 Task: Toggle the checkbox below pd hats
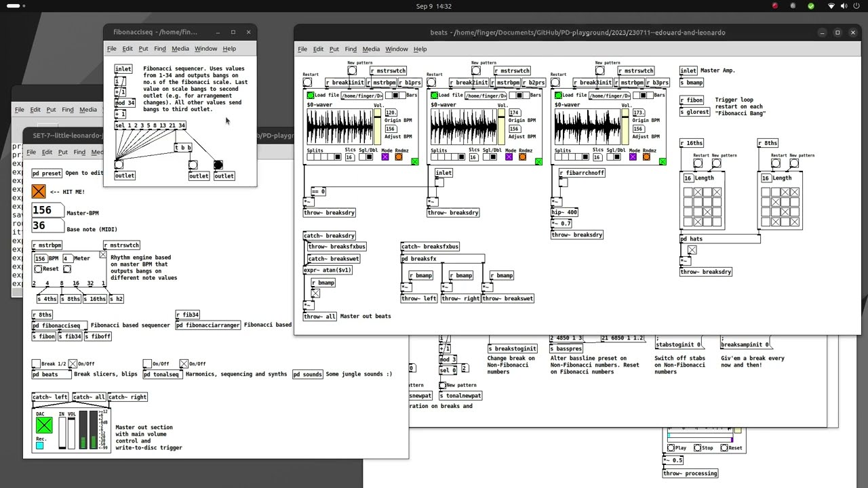click(x=692, y=250)
